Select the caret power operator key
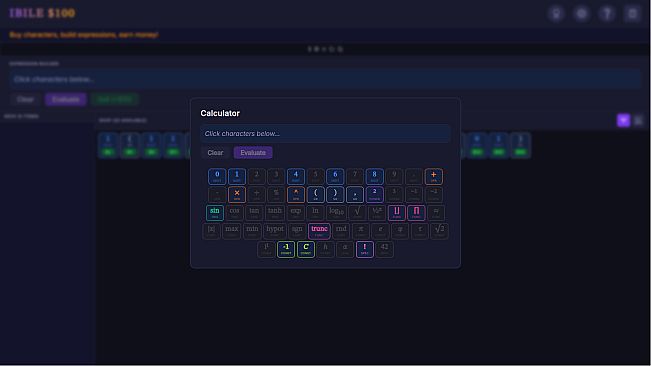Screen dimensions: 651x366 tap(296, 194)
